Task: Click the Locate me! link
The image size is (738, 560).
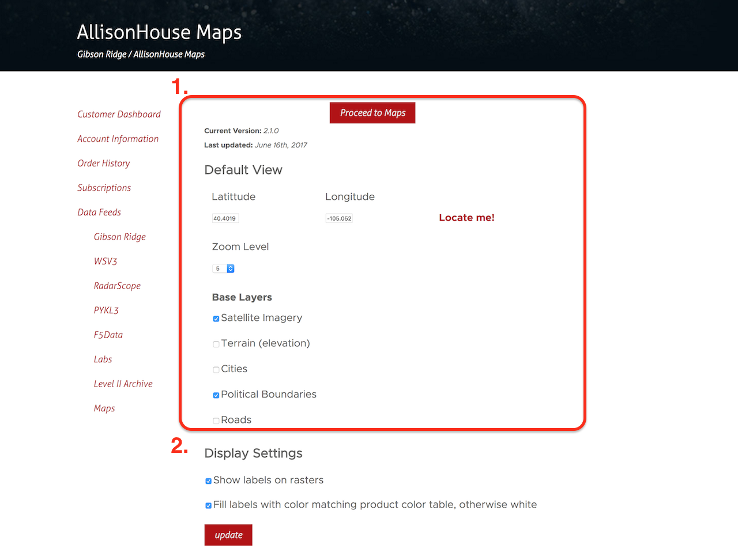Action: coord(466,217)
